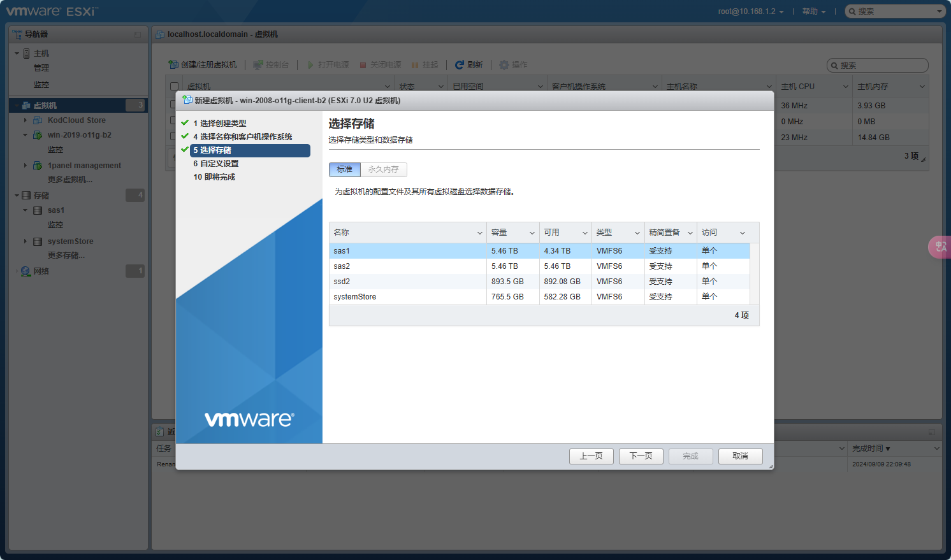Open host 管理 item in navigator
The height and width of the screenshot is (560, 951).
[41, 68]
